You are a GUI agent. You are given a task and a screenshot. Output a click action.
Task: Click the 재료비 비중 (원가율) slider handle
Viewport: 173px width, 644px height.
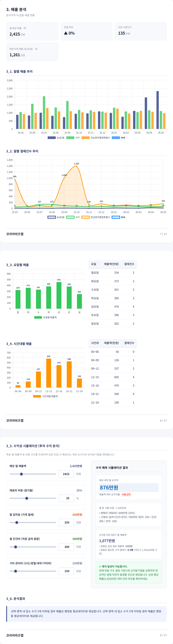pos(27,498)
